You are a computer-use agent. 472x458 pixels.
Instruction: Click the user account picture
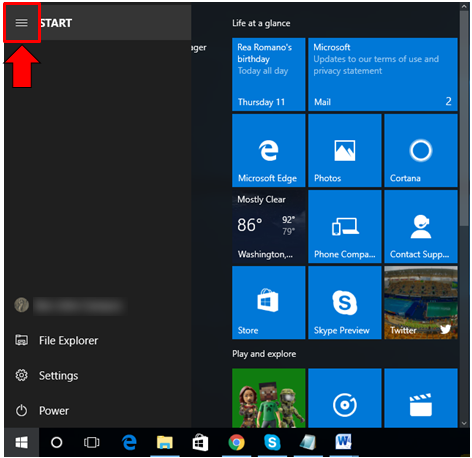[x=22, y=305]
